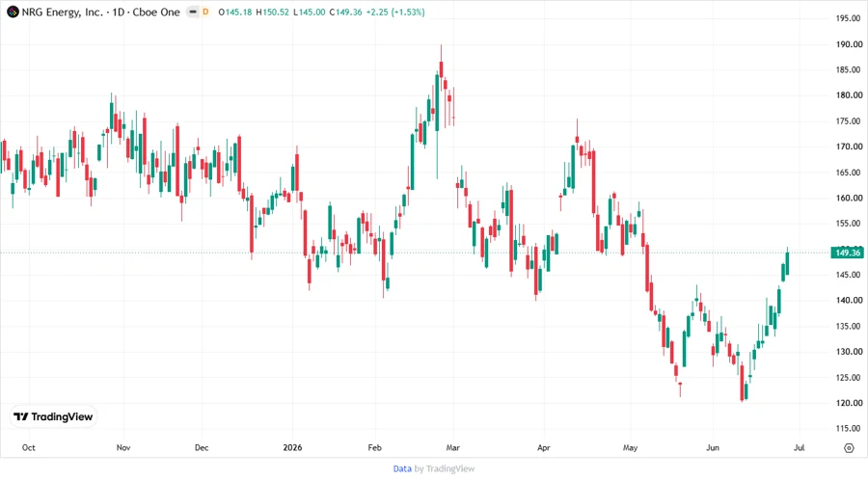
Task: Select the NRG Energy, Inc. symbol title
Action: coord(62,12)
